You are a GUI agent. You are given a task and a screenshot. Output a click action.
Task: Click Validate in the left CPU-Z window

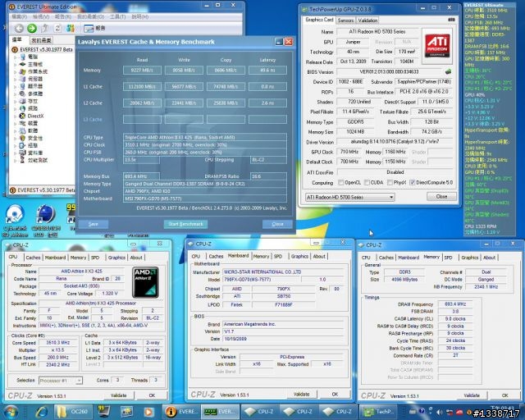pyautogui.click(x=118, y=395)
